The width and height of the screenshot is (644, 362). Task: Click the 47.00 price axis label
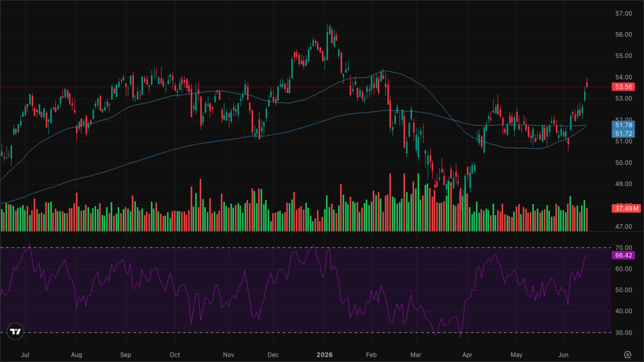coord(624,227)
